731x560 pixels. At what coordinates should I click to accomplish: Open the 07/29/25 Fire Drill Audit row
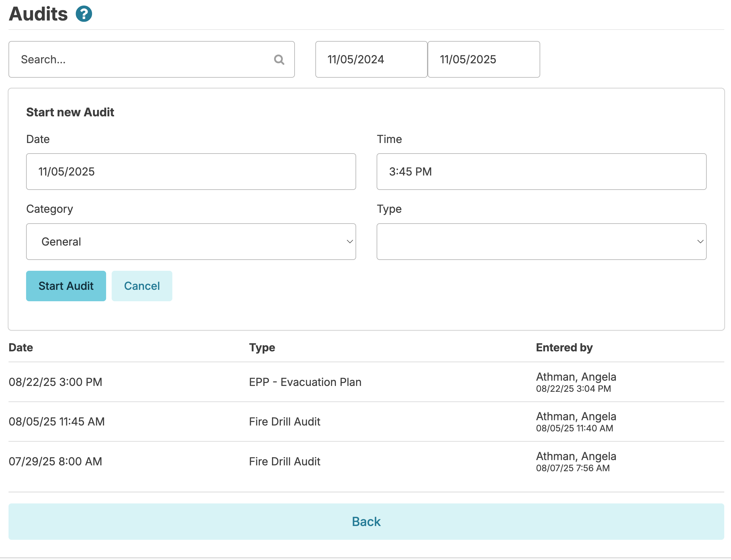click(284, 461)
